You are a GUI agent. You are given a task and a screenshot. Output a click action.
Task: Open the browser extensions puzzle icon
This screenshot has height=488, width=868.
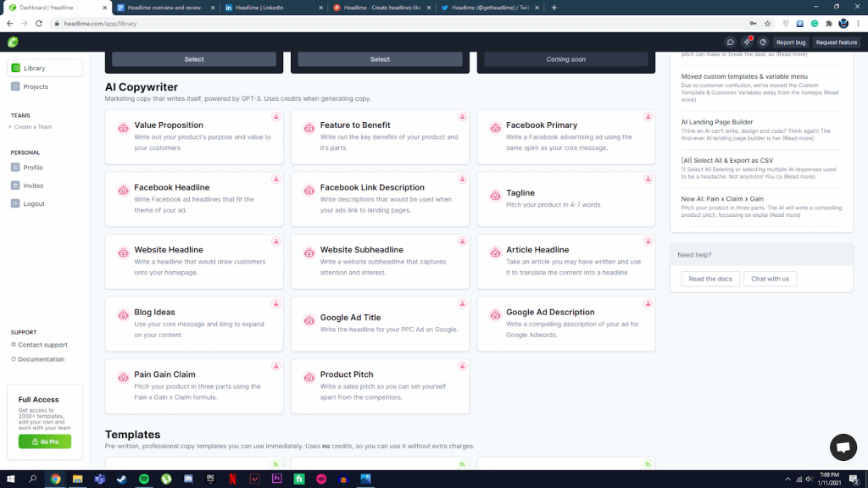829,24
